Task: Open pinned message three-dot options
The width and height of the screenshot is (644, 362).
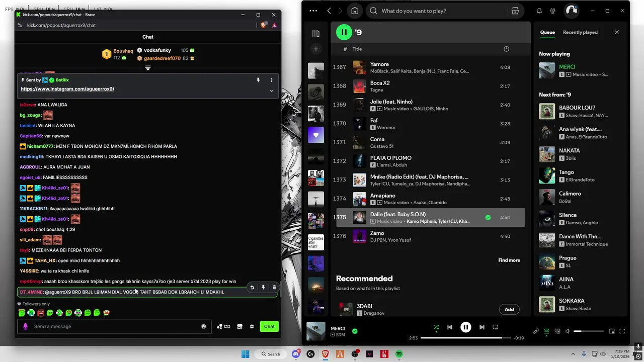Action: click(272, 80)
